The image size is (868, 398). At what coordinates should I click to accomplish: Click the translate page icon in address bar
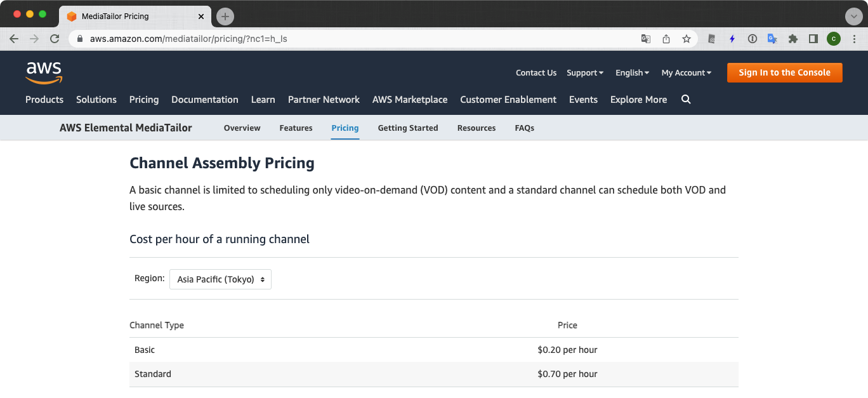click(x=646, y=39)
